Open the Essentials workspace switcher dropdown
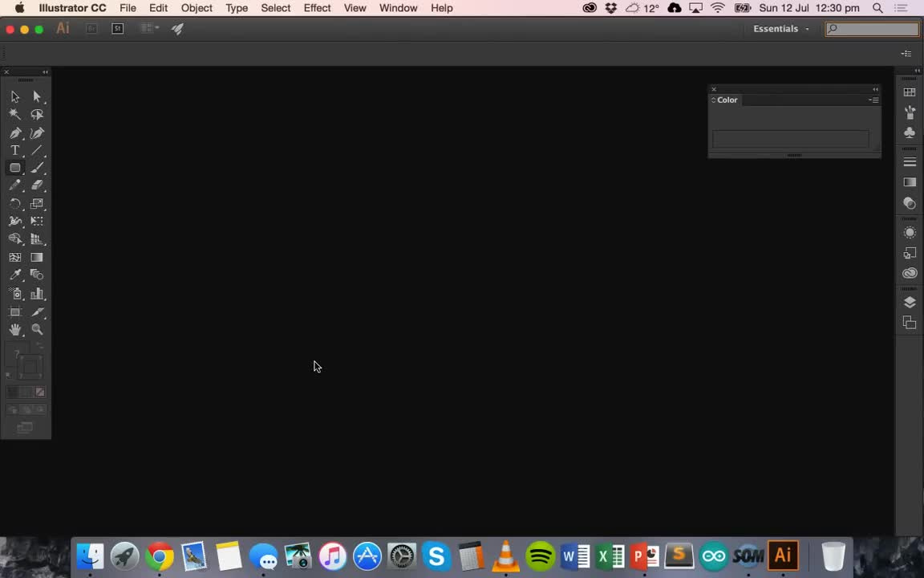The width and height of the screenshot is (924, 578). pyautogui.click(x=781, y=28)
